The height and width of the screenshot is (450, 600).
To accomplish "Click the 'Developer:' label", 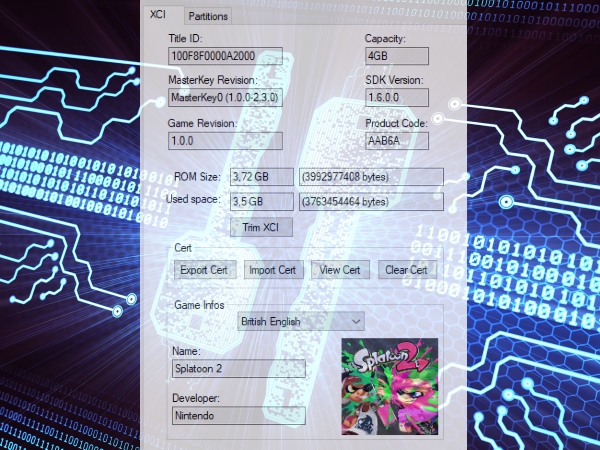I will point(196,398).
